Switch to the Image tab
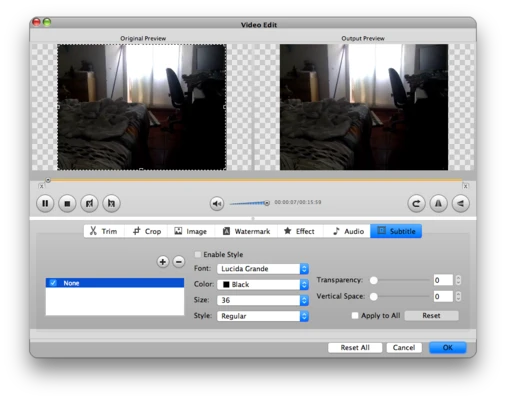Screen dimensions: 506x400 pos(191,231)
